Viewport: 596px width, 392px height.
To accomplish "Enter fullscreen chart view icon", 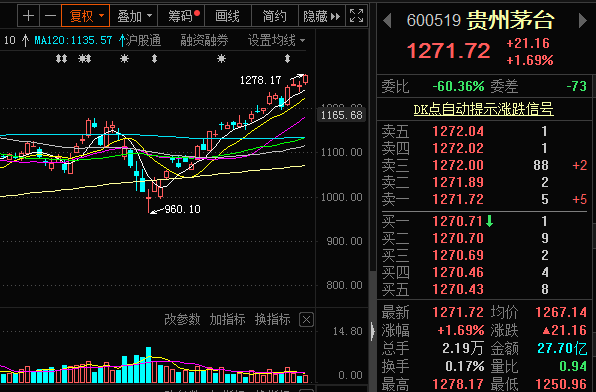I will coord(357,16).
